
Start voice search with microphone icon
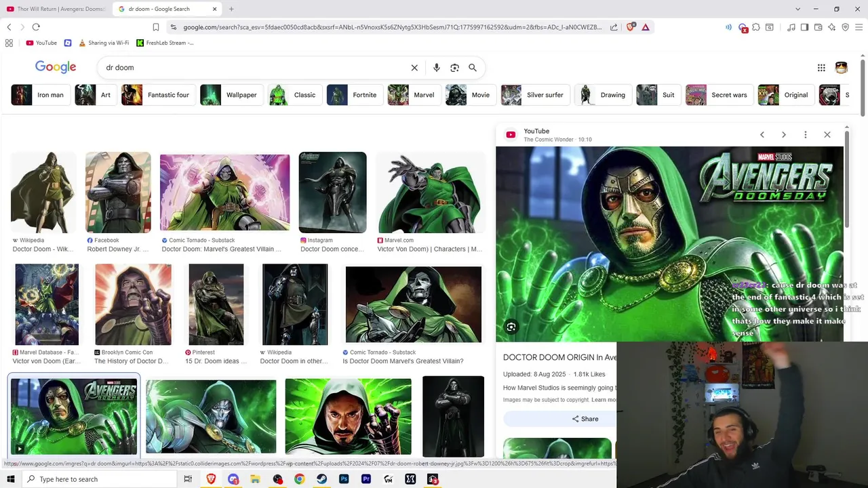[437, 68]
